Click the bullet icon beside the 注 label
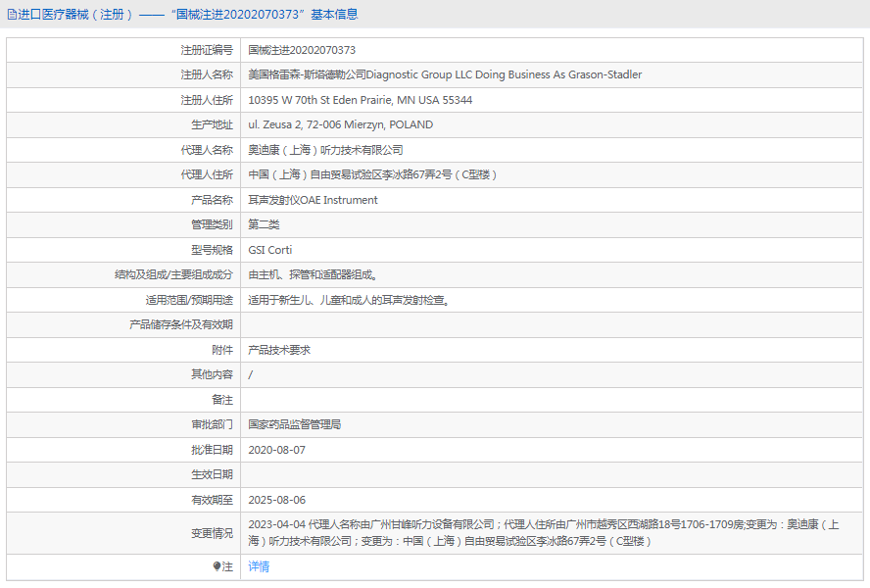Viewport: 870px width, 588px height. click(x=217, y=566)
